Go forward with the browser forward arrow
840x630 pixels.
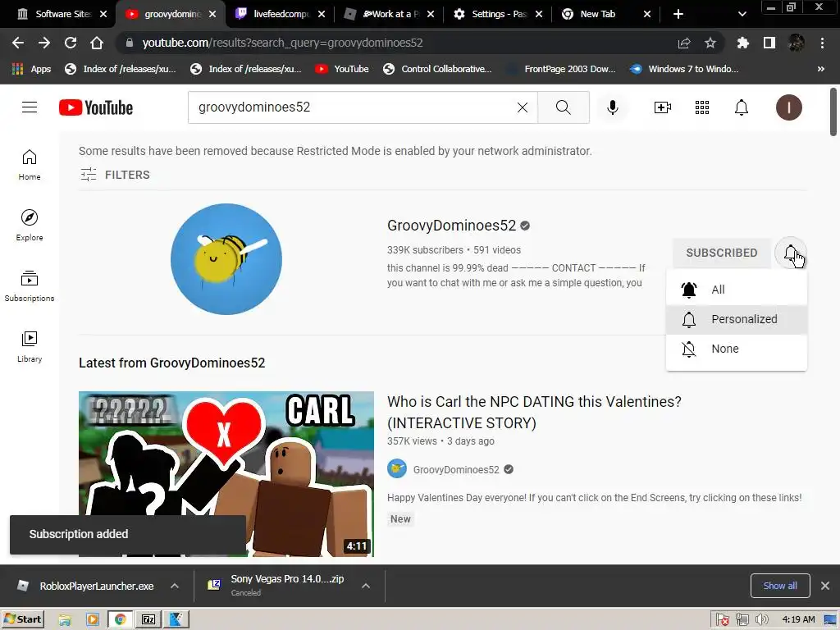coord(44,43)
